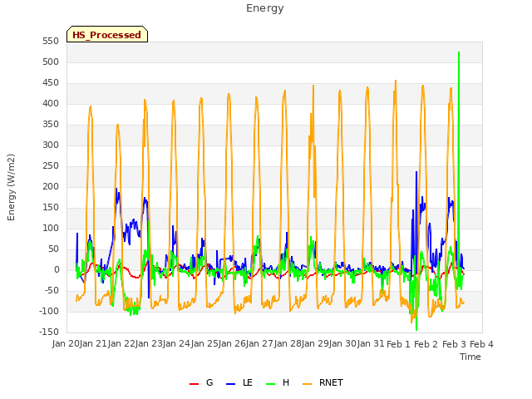Click the 0 y-axis tick label
This screenshot has height=399, width=532.
[57, 270]
